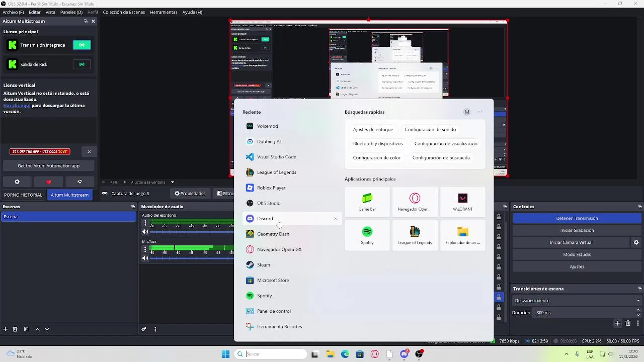
Task: Open Spotify tile in Aplicaciones principales
Action: click(x=367, y=235)
